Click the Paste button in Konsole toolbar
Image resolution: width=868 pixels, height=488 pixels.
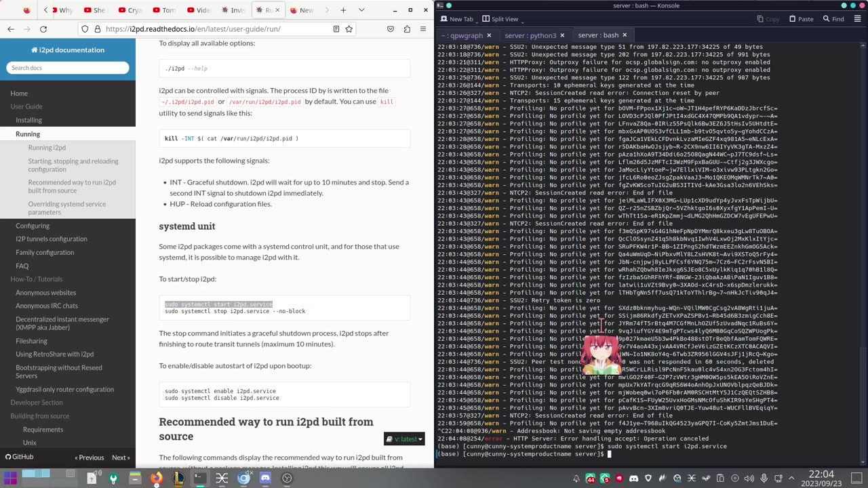[800, 19]
